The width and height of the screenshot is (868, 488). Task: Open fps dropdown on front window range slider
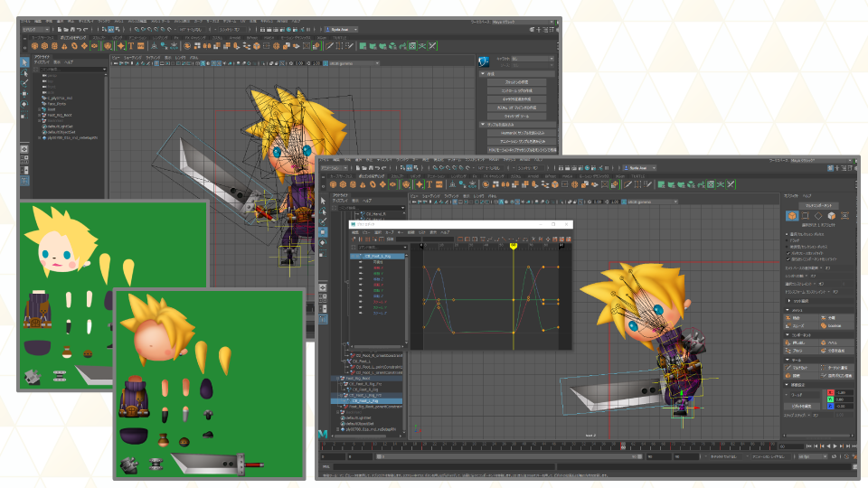point(812,457)
